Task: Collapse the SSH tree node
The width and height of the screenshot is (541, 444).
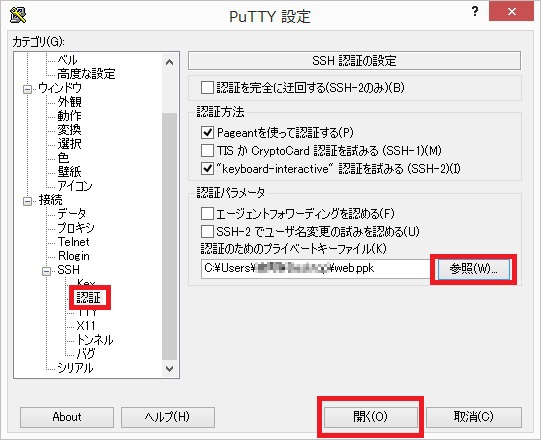Action: [x=47, y=271]
